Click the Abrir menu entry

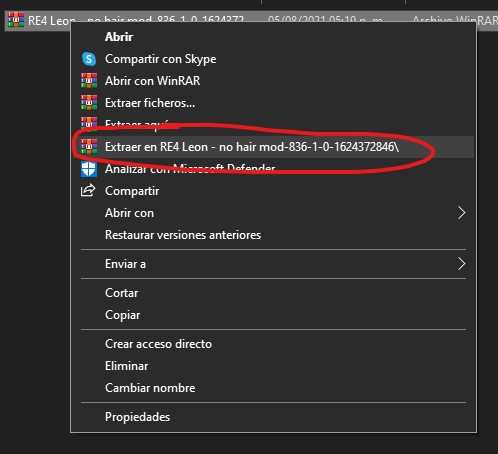tap(119, 37)
